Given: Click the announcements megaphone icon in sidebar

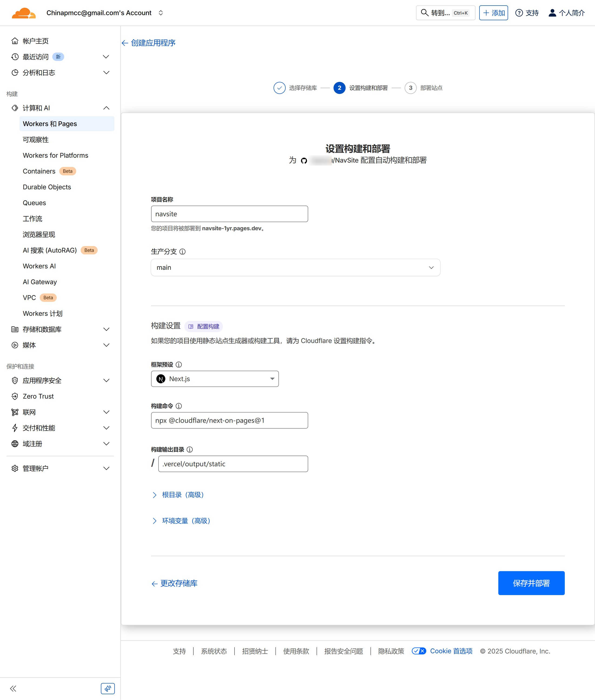Looking at the screenshot, I should pyautogui.click(x=108, y=689).
